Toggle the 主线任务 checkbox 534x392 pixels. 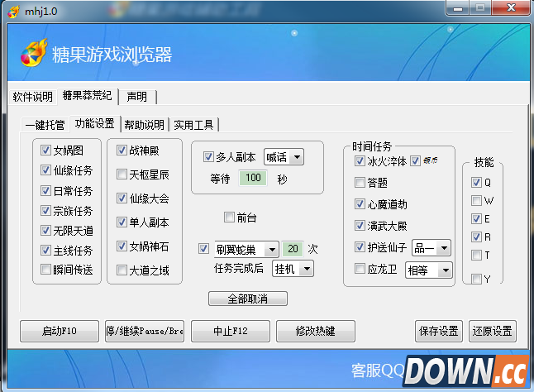click(45, 251)
